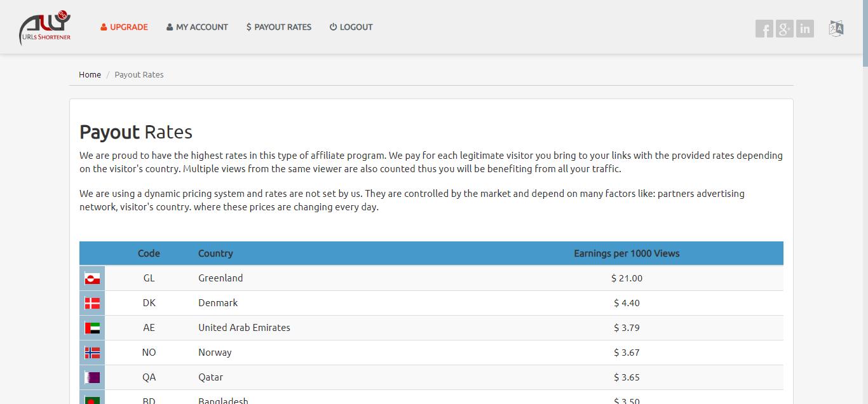Viewport: 868px width, 404px height.
Task: Open the Upgrade menu item
Action: [124, 27]
